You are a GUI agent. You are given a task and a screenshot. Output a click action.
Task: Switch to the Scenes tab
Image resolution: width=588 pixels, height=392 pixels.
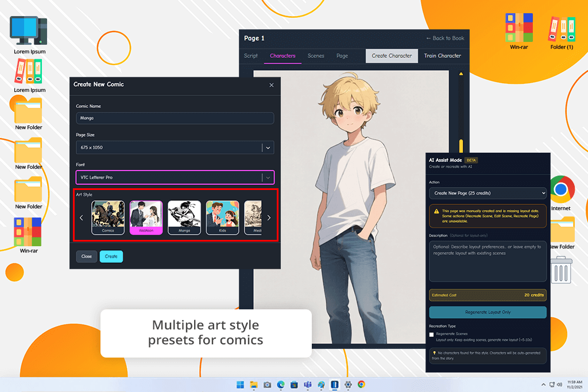click(x=316, y=56)
